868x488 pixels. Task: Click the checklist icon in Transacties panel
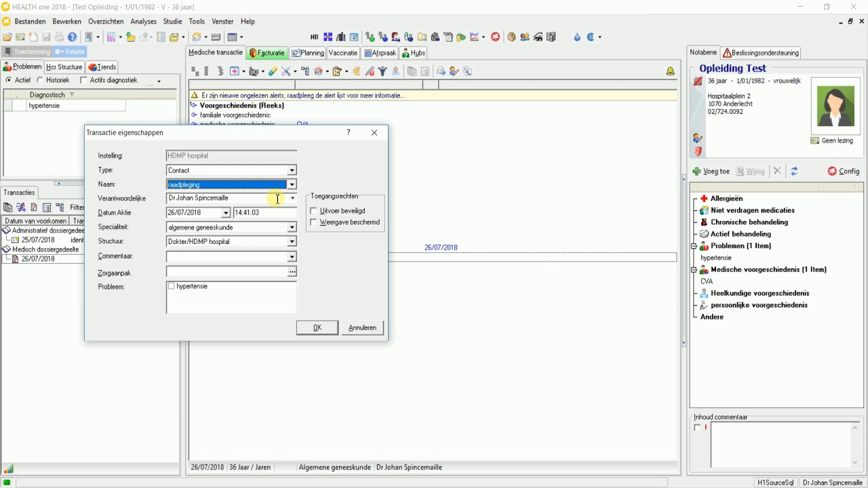point(47,207)
